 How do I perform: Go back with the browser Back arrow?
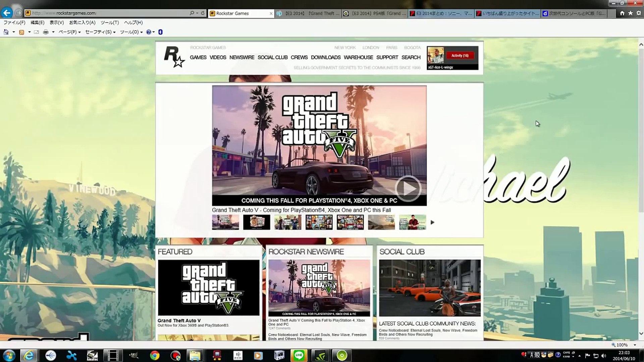point(7,13)
